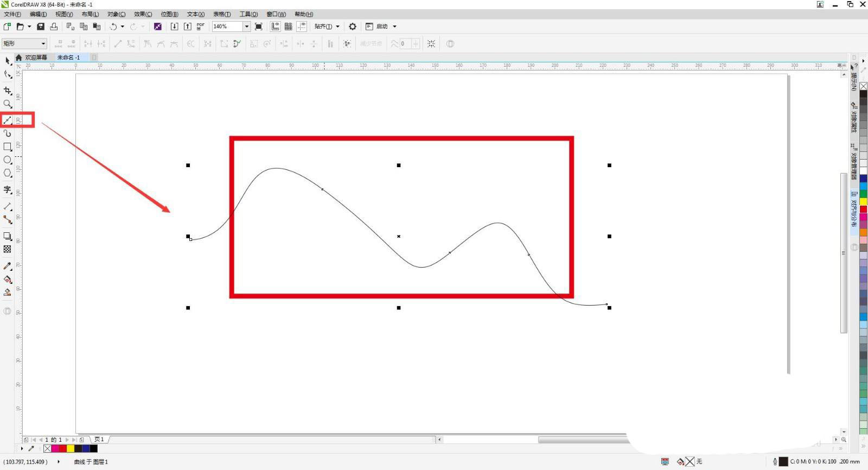Open the 视图 menu

click(x=64, y=14)
